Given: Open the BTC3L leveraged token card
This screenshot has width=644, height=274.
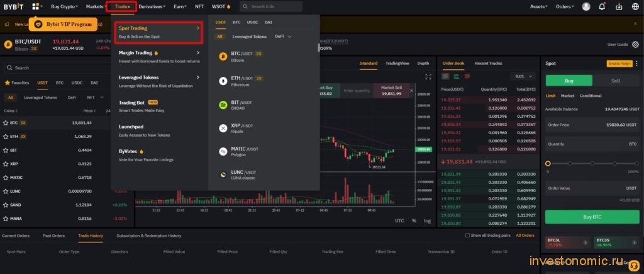Looking at the screenshot, I should (568, 243).
